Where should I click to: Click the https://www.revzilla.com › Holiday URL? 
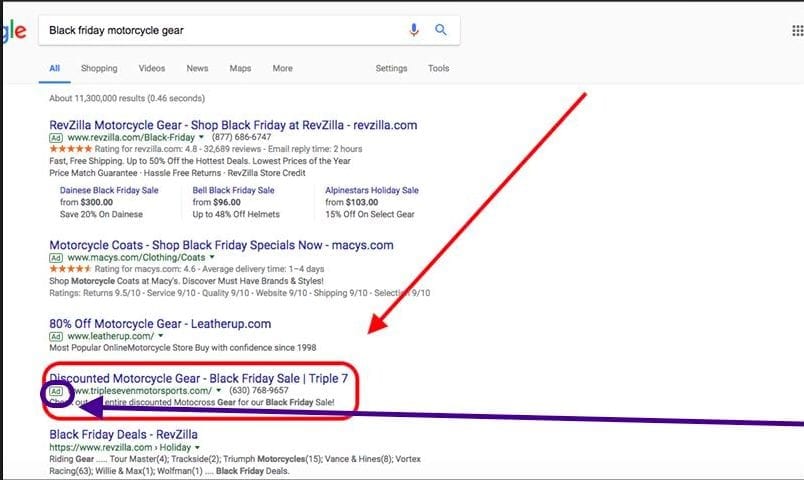[120, 447]
